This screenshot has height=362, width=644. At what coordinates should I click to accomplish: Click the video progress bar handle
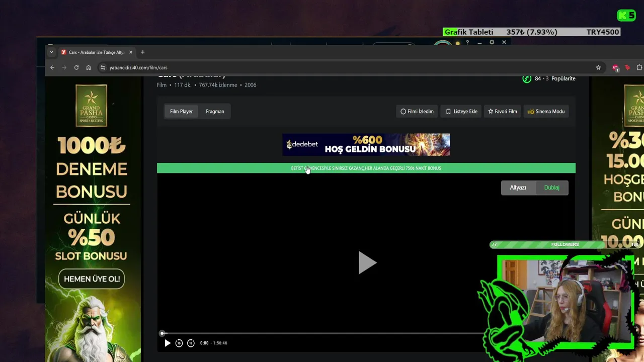[x=162, y=333]
